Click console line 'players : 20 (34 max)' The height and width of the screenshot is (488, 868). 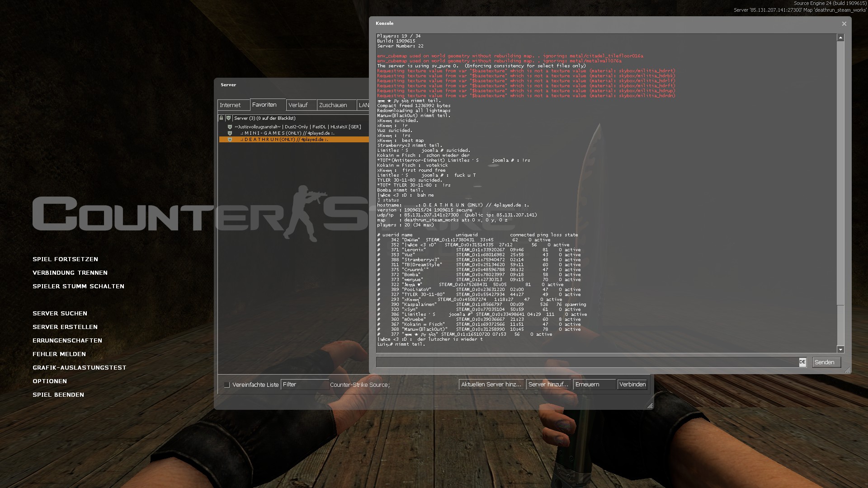tap(406, 225)
